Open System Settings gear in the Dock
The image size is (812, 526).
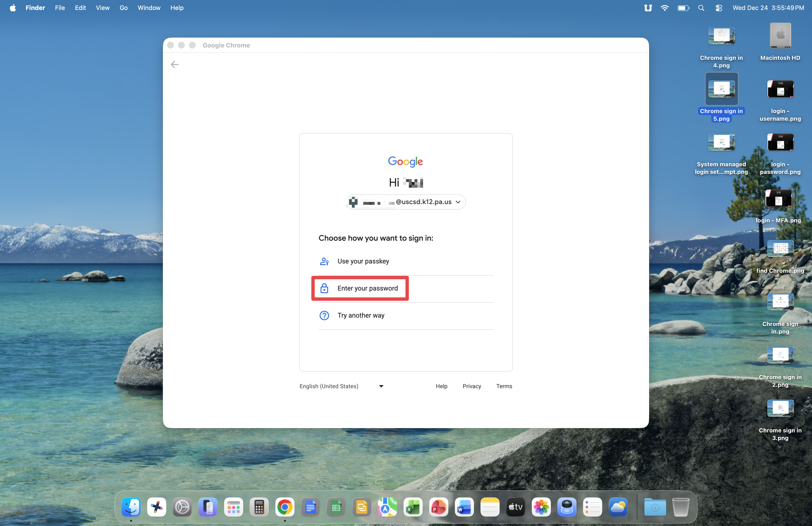[x=182, y=507]
